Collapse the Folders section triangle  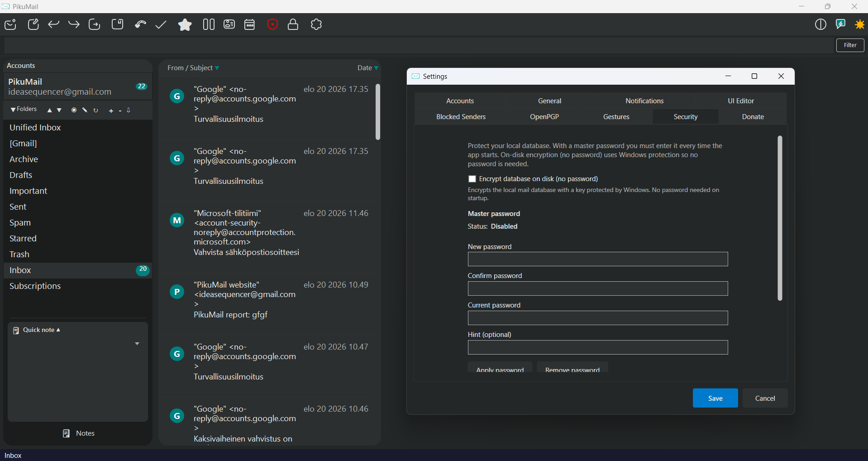13,110
